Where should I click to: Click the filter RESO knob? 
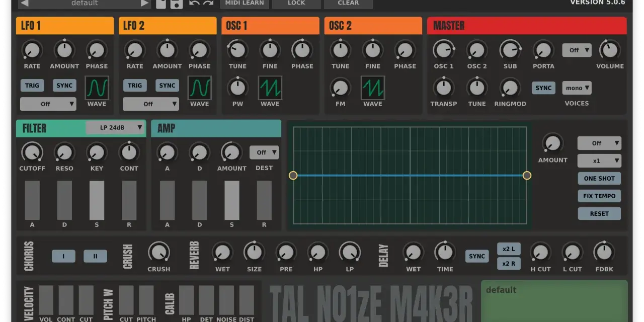(x=64, y=152)
